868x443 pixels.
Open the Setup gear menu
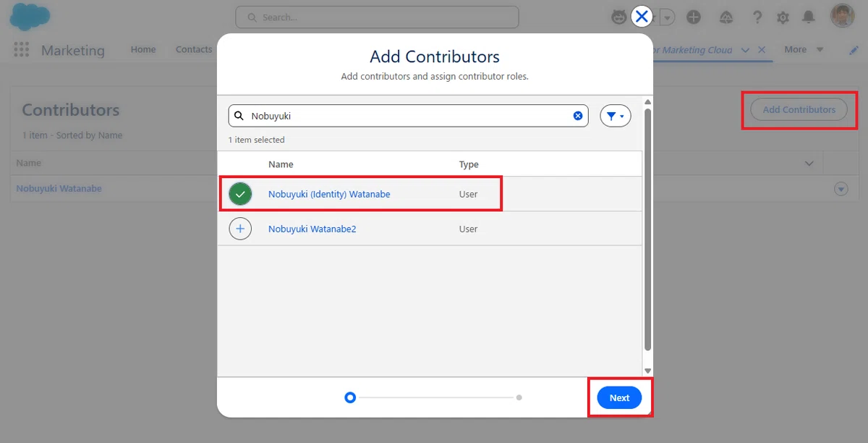click(783, 17)
